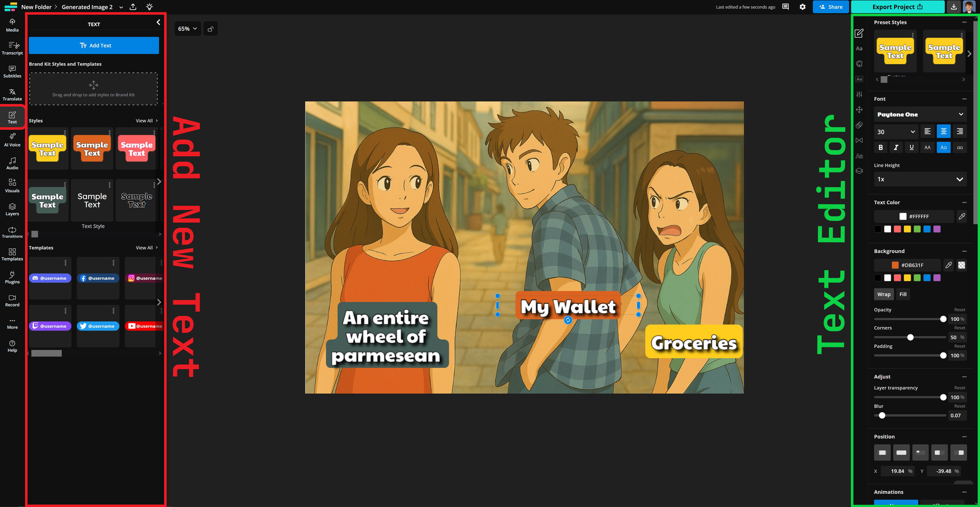Click Export Project

click(x=897, y=7)
